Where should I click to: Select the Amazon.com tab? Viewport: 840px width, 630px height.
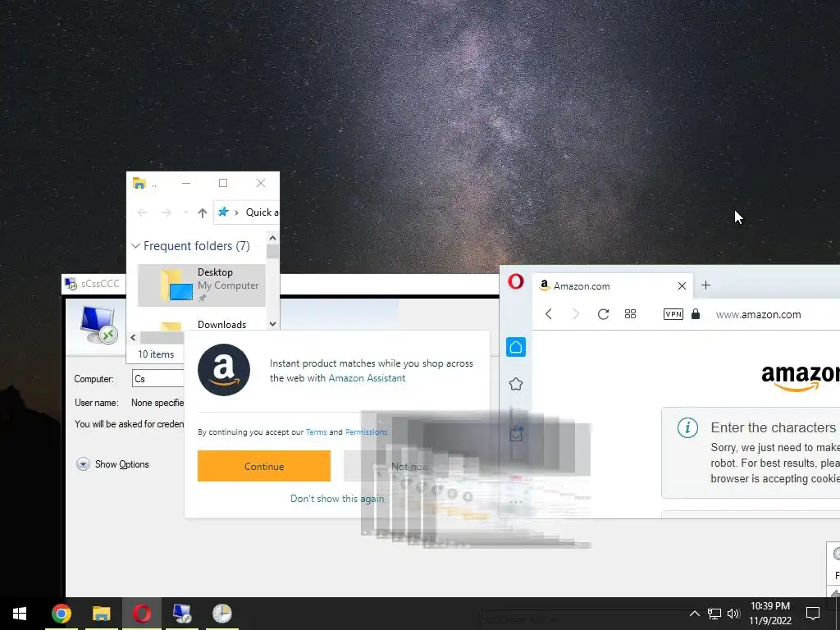tap(613, 286)
